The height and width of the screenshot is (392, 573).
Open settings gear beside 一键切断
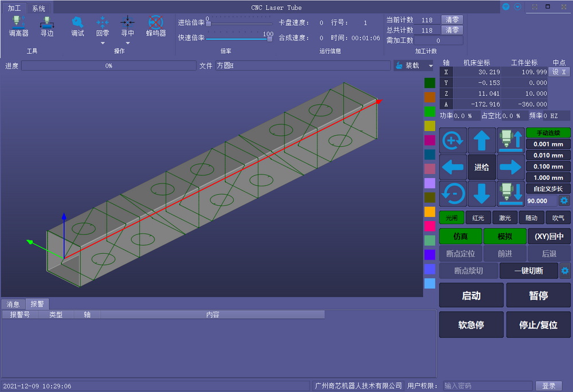(x=565, y=271)
